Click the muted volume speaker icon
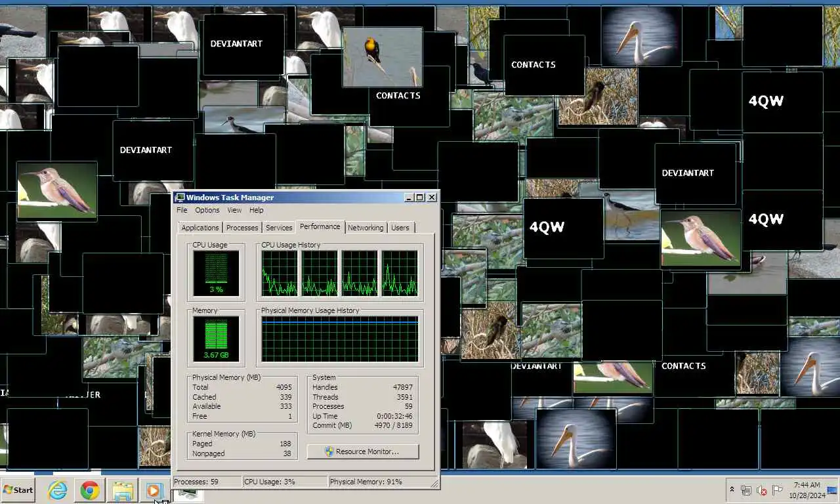 762,490
